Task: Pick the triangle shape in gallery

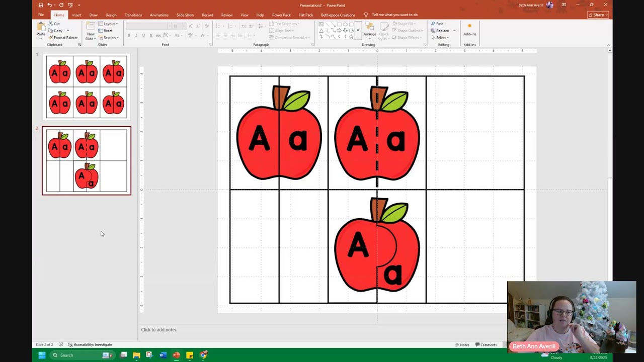Action: [321, 30]
